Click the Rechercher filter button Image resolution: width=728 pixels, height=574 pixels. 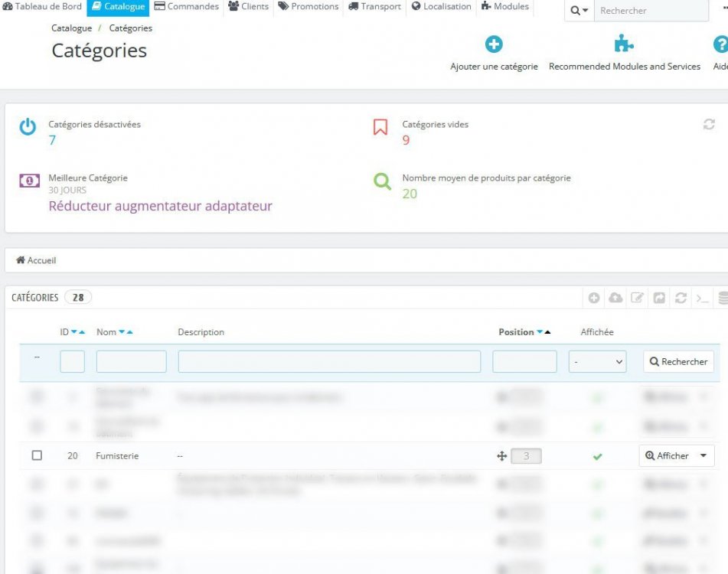coord(678,361)
